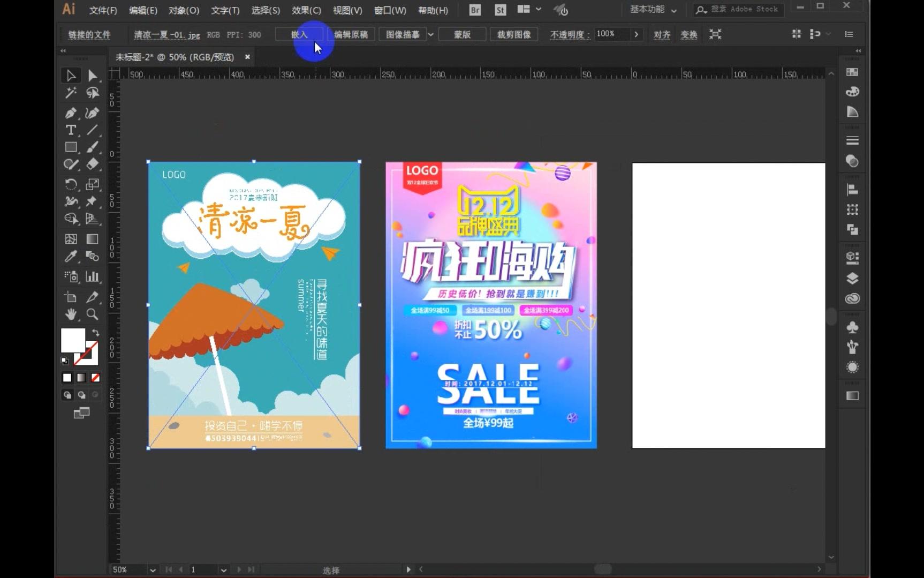The width and height of the screenshot is (924, 578).
Task: Swap the fill and stroke colors
Action: (96, 333)
